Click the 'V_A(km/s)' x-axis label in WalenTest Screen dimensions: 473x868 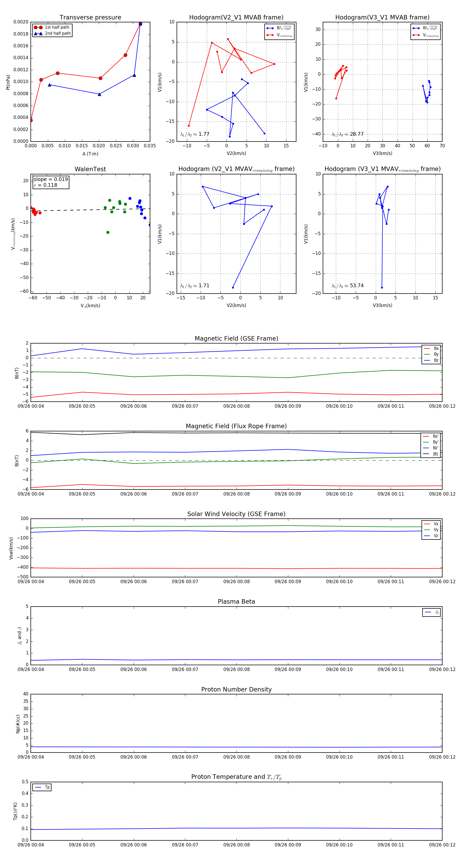point(90,306)
